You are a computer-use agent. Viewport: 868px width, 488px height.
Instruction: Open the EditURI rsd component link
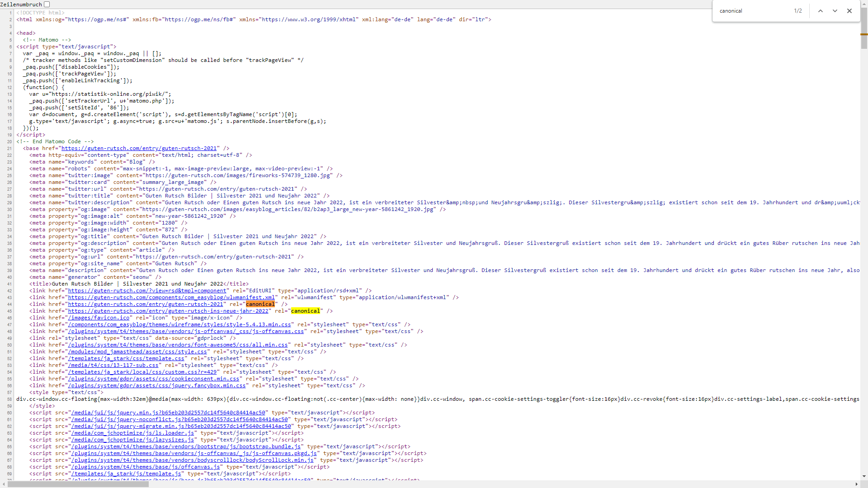[147, 291]
